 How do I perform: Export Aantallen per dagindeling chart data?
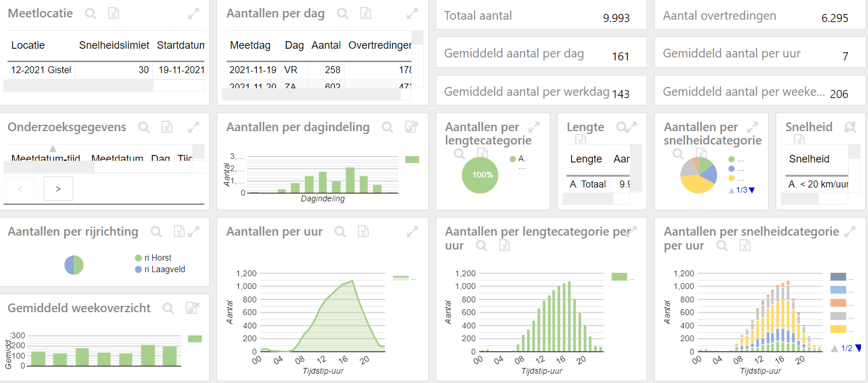coord(411,128)
